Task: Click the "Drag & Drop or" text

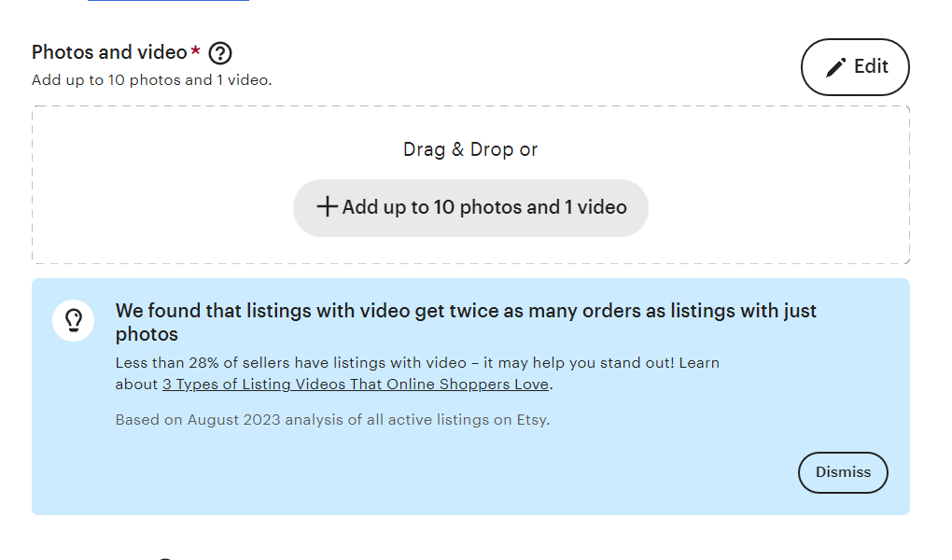Action: click(x=470, y=149)
